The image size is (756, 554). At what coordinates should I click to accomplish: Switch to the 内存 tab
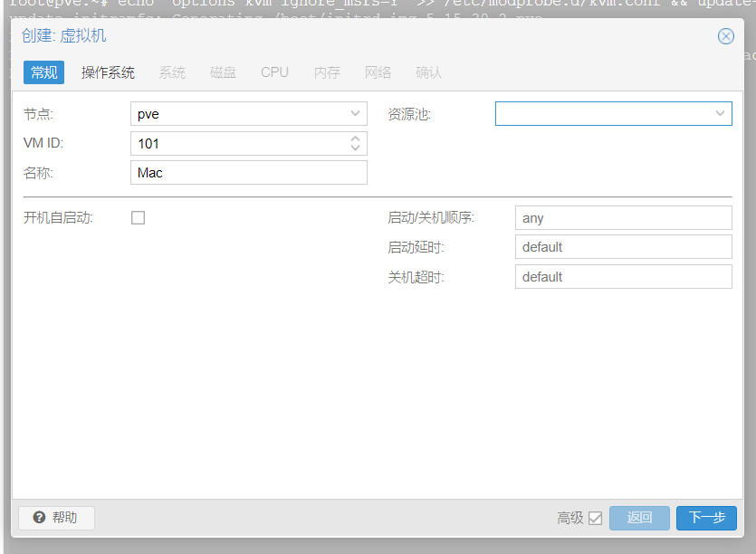coord(327,72)
